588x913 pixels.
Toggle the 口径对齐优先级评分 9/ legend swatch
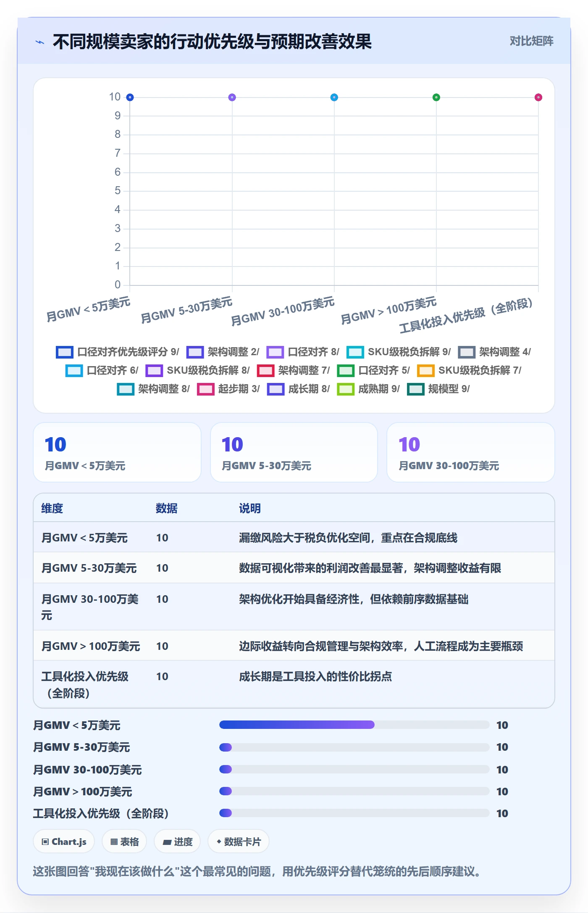click(x=65, y=352)
